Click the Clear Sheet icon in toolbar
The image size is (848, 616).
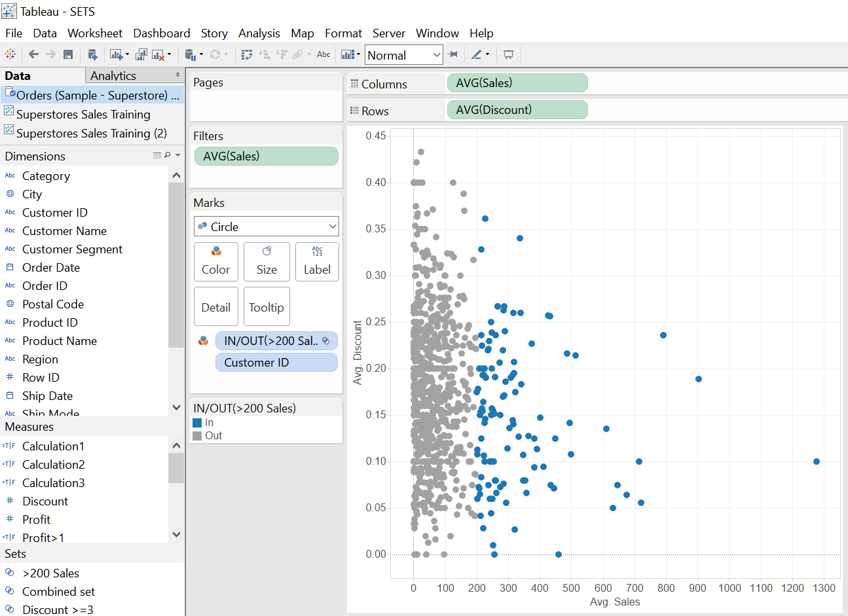pyautogui.click(x=158, y=54)
